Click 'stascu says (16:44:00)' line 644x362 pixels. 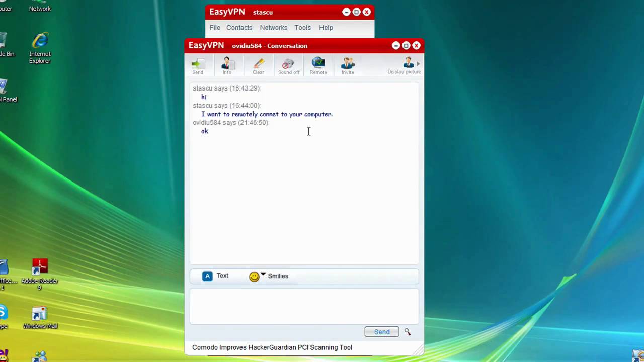click(226, 106)
